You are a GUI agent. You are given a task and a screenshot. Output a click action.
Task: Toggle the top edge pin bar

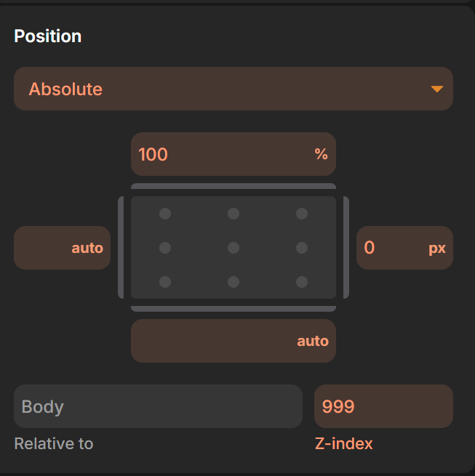pos(233,186)
